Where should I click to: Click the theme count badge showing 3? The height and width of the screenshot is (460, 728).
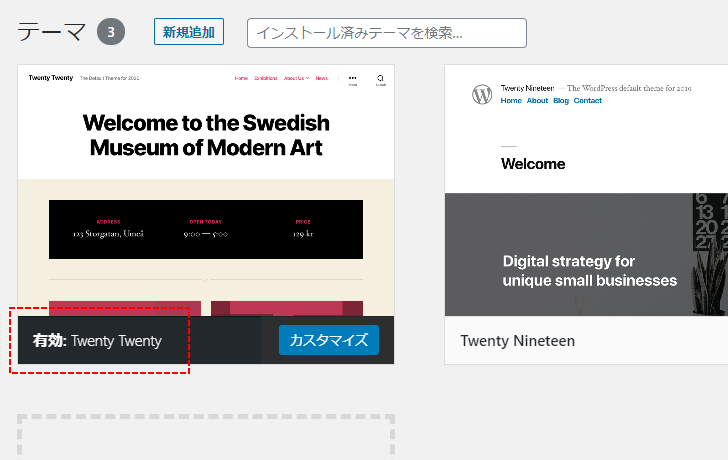coord(111,32)
